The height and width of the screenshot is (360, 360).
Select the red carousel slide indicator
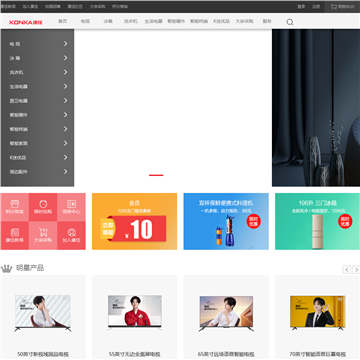point(156,175)
